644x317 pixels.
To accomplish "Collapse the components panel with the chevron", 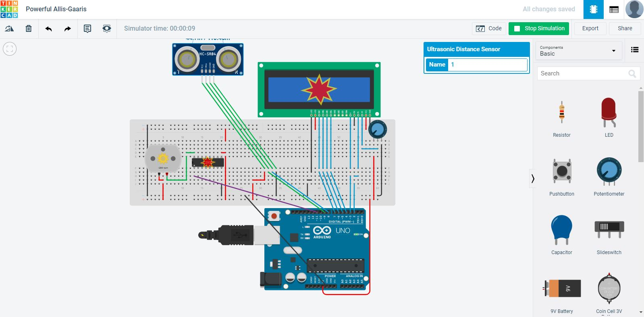I will point(533,178).
